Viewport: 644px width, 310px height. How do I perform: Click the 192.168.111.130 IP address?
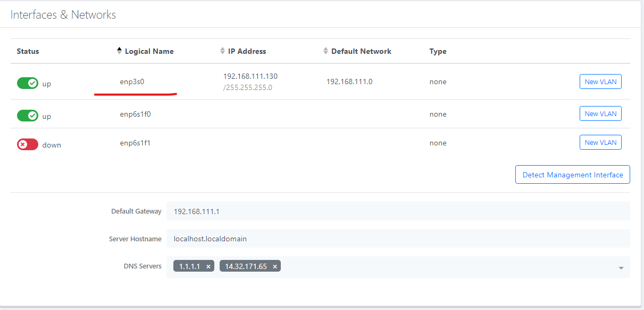[250, 76]
